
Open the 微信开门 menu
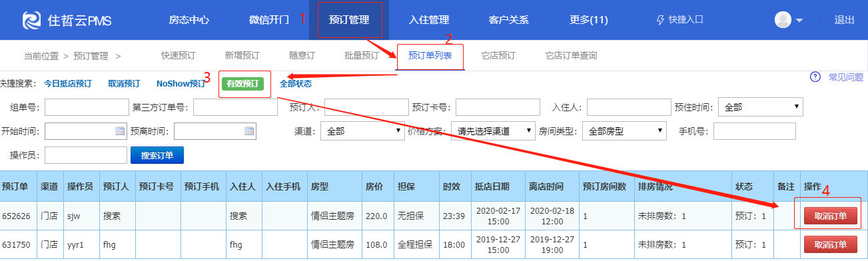pyautogui.click(x=269, y=20)
